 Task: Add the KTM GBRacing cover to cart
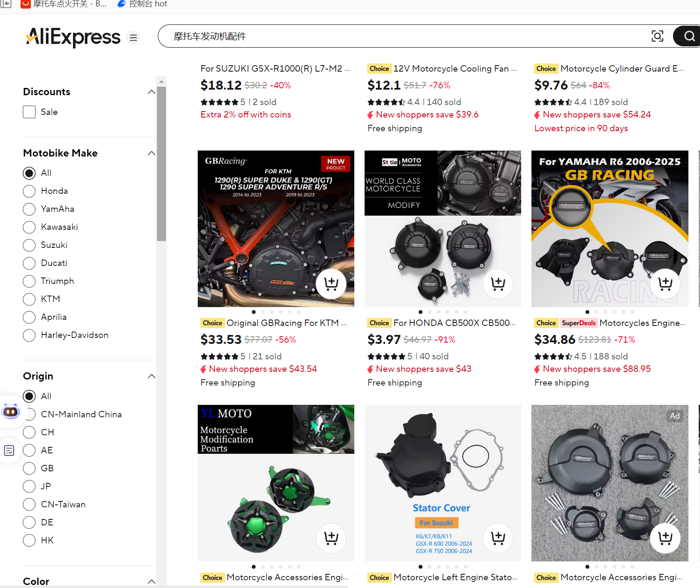331,283
